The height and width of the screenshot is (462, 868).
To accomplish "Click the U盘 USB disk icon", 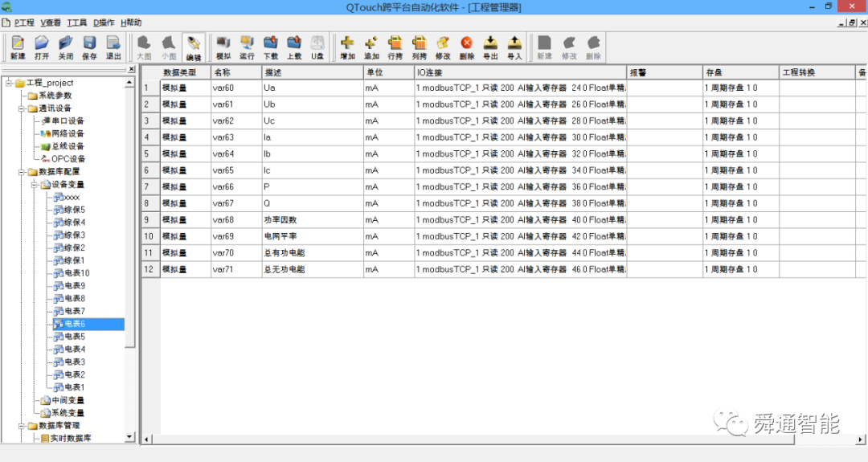I will tap(317, 47).
